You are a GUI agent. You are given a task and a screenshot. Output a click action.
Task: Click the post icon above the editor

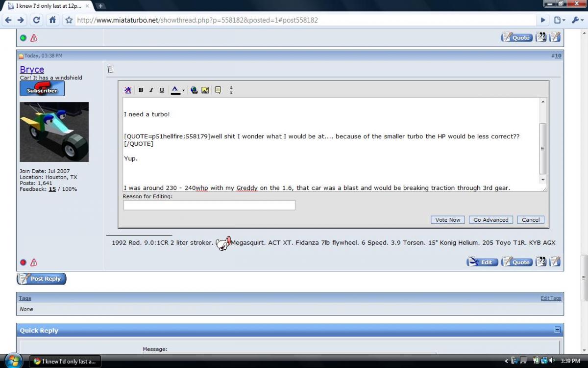110,69
